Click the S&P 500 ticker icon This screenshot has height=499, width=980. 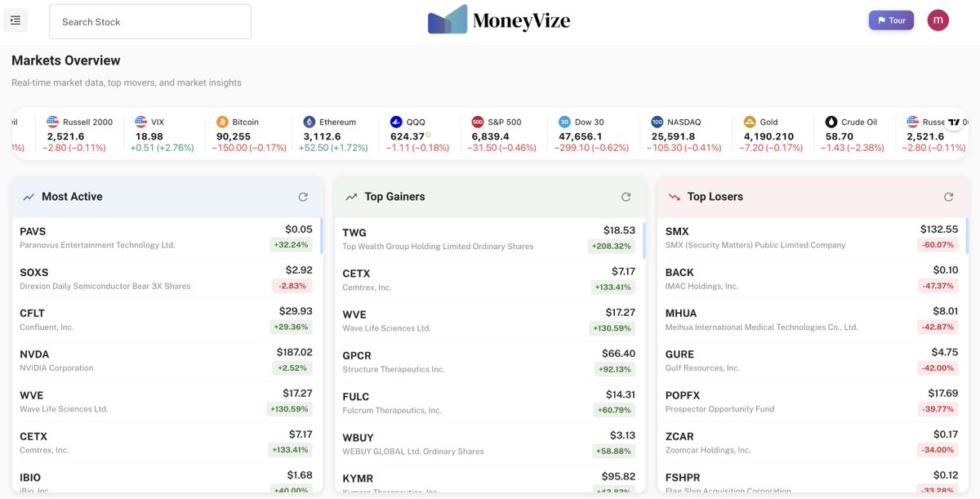pyautogui.click(x=478, y=122)
